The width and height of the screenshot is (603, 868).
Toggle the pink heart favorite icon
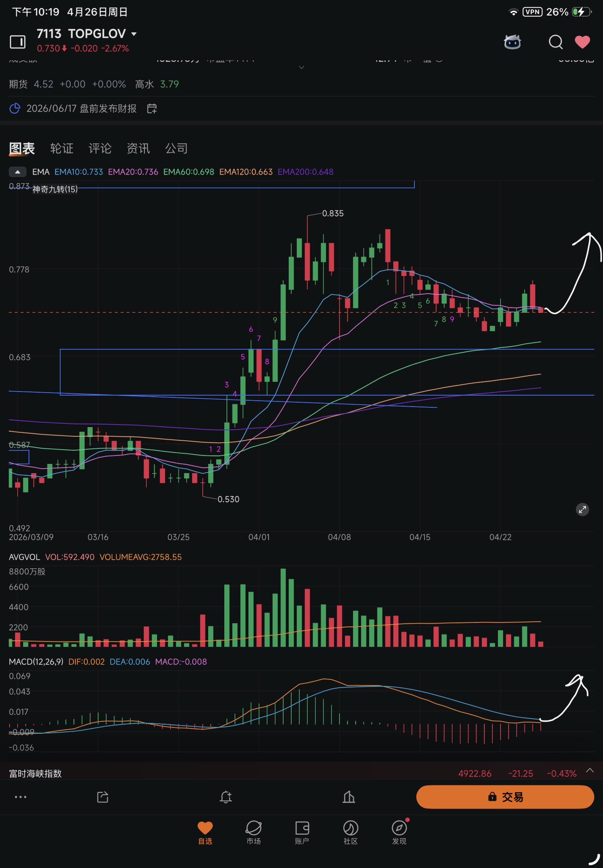(x=582, y=41)
